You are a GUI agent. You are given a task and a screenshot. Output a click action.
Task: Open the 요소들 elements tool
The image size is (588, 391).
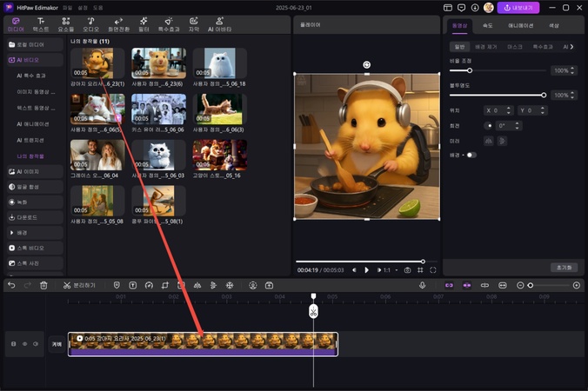[65, 24]
